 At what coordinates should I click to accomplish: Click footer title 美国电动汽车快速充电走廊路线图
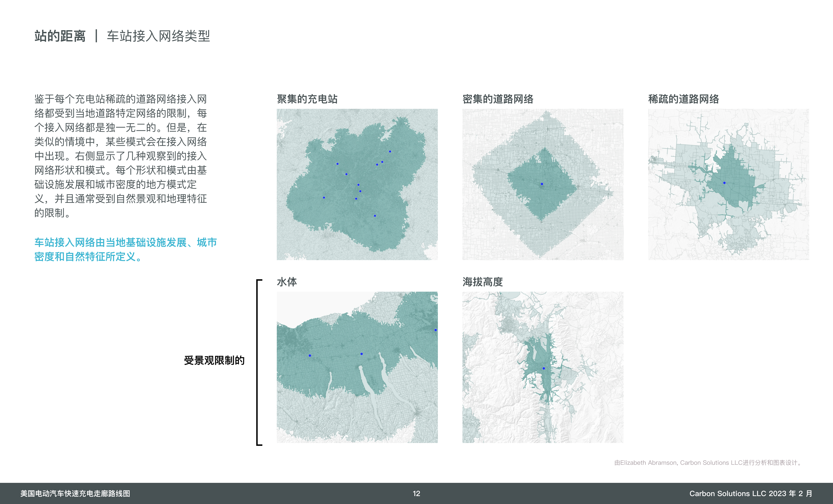coord(75,493)
